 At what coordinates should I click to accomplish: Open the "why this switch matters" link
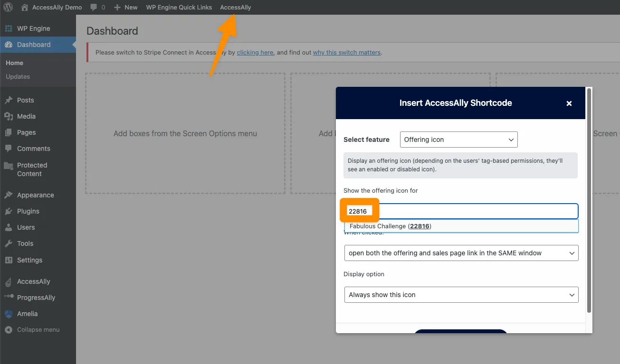346,53
